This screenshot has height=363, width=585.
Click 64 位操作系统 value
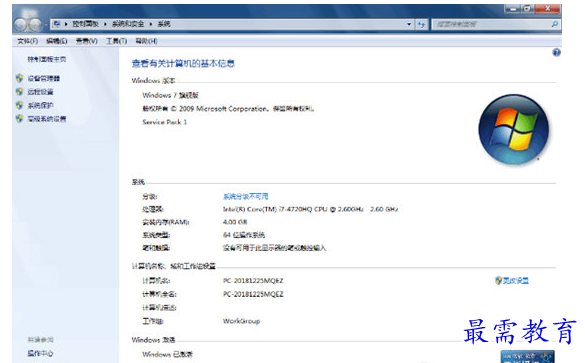244,235
